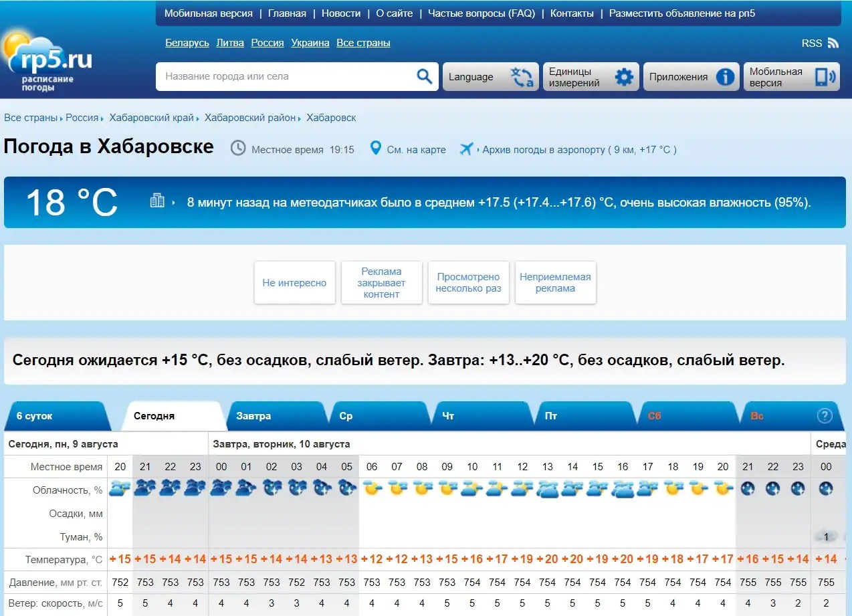This screenshot has height=616, width=852.
Task: Open Архив погоды в аэропорту link
Action: click(x=544, y=150)
